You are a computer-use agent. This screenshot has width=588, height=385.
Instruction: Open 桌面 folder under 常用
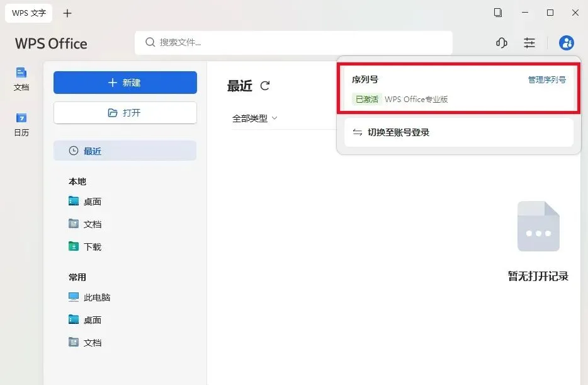pos(85,319)
